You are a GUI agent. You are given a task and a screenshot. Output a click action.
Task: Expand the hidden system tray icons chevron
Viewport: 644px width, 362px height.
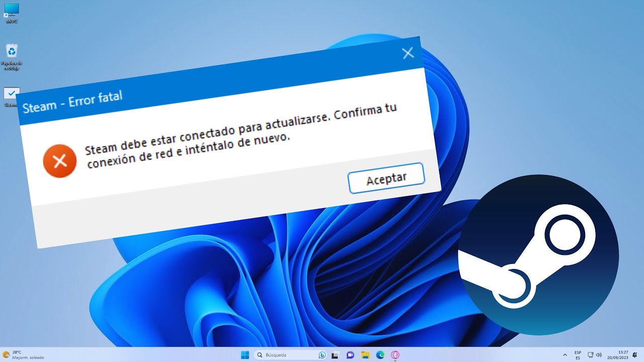pos(565,355)
